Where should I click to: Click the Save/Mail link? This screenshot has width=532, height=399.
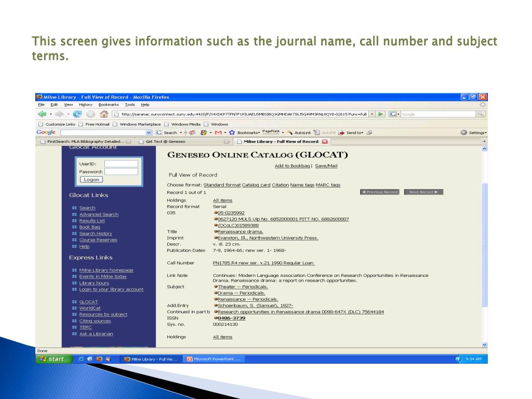pyautogui.click(x=326, y=166)
